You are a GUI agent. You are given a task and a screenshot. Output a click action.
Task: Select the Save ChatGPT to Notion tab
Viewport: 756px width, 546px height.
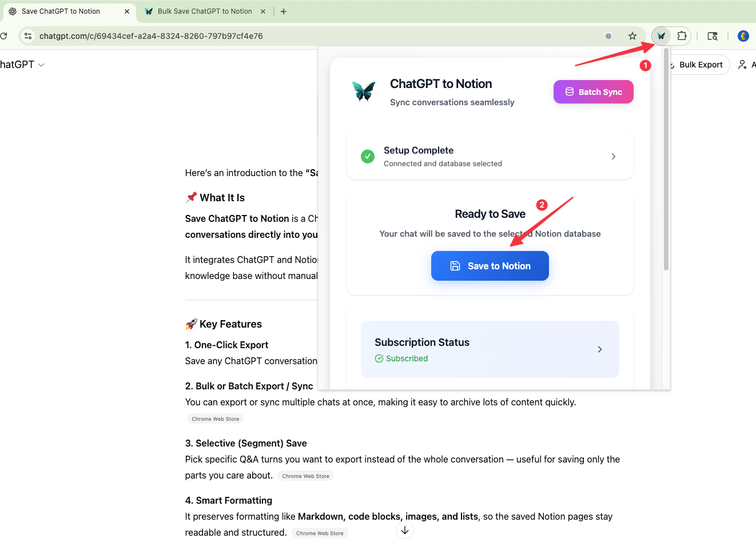pyautogui.click(x=61, y=11)
